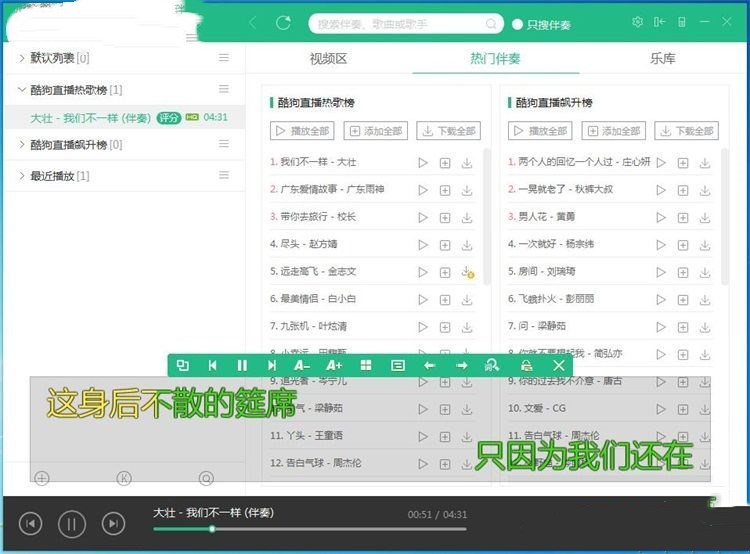Expand 最近播放 list
The width and height of the screenshot is (750, 554).
(x=22, y=176)
